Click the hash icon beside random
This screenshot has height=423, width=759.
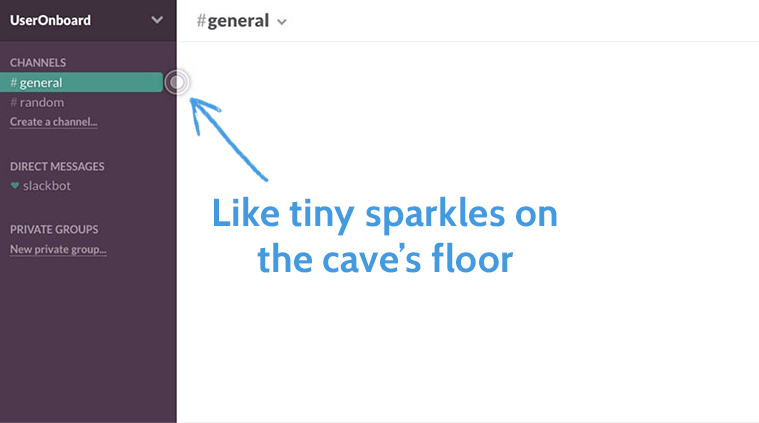tap(14, 102)
